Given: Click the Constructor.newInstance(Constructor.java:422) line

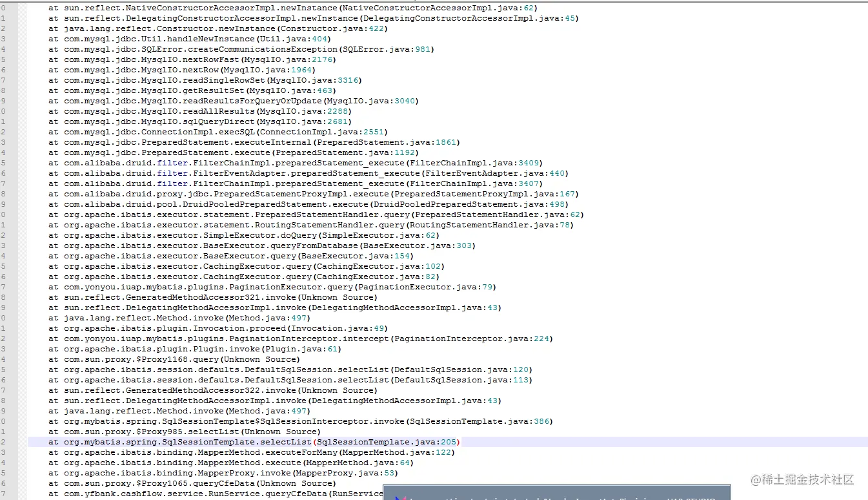Looking at the screenshot, I should pyautogui.click(x=218, y=28).
